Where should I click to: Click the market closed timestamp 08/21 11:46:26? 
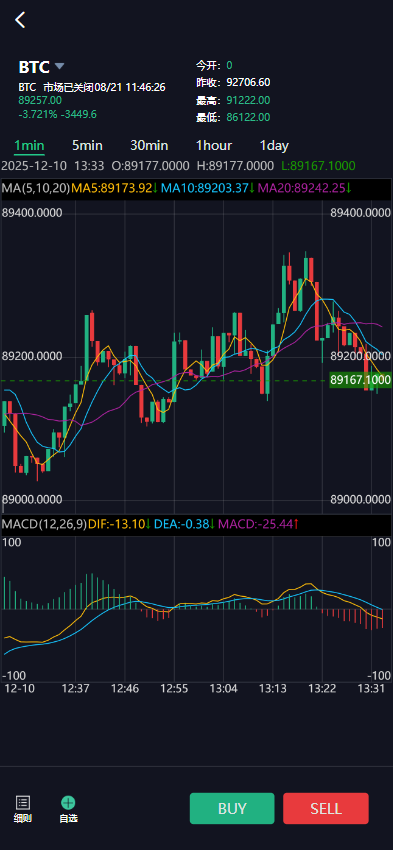pos(129,87)
